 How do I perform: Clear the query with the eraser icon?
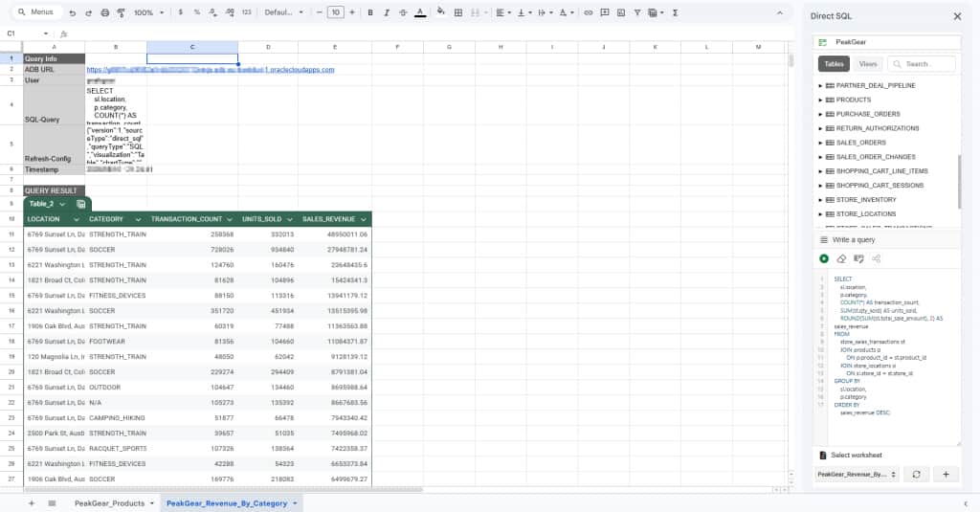841,258
